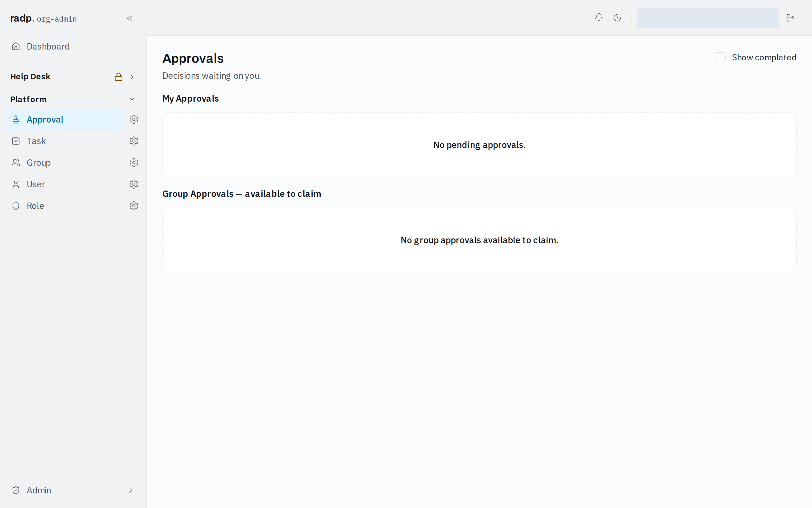This screenshot has width=812, height=508.
Task: Click "Decisions waiting on you." subtitle
Action: pyautogui.click(x=212, y=76)
